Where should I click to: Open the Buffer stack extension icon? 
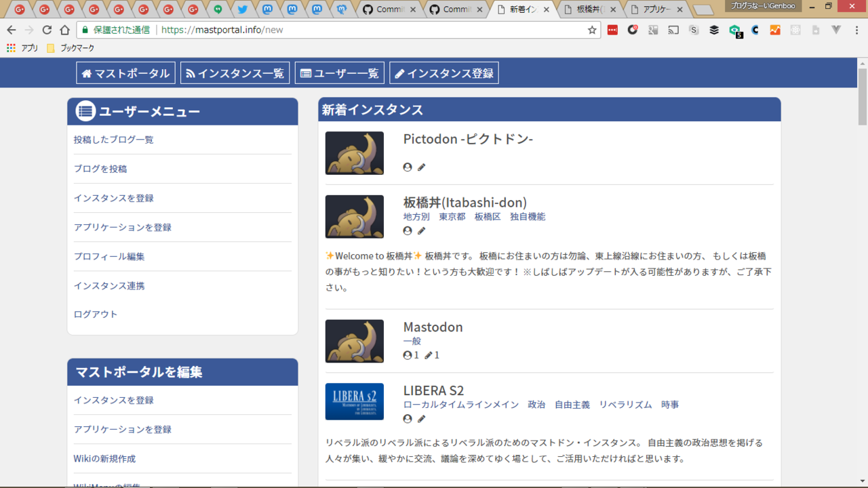714,30
